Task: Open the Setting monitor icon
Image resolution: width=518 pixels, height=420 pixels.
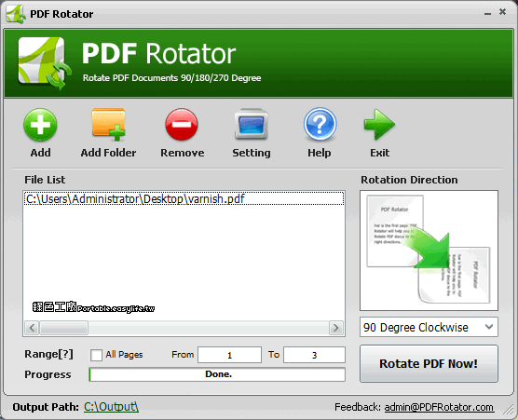Action: [251, 125]
